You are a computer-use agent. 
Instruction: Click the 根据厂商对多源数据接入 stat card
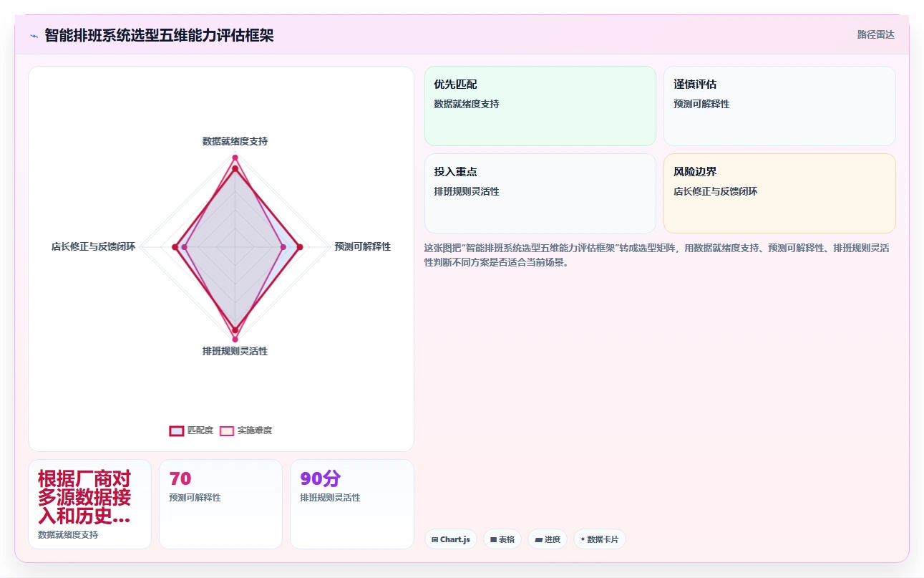click(89, 504)
